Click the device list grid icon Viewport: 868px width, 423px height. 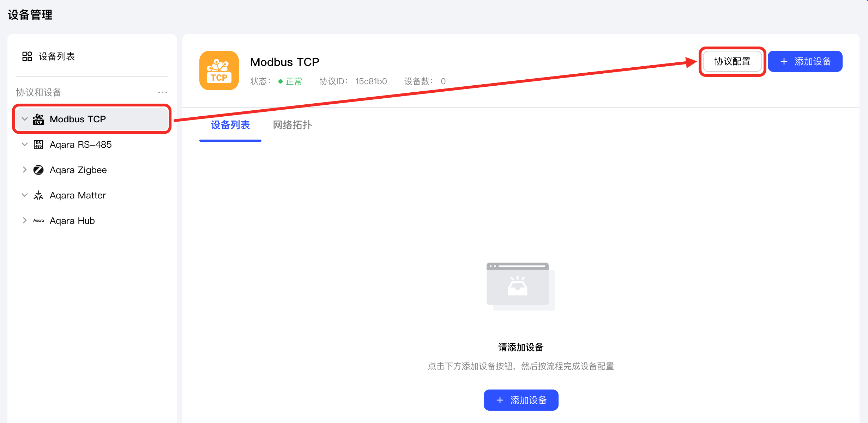[x=27, y=56]
